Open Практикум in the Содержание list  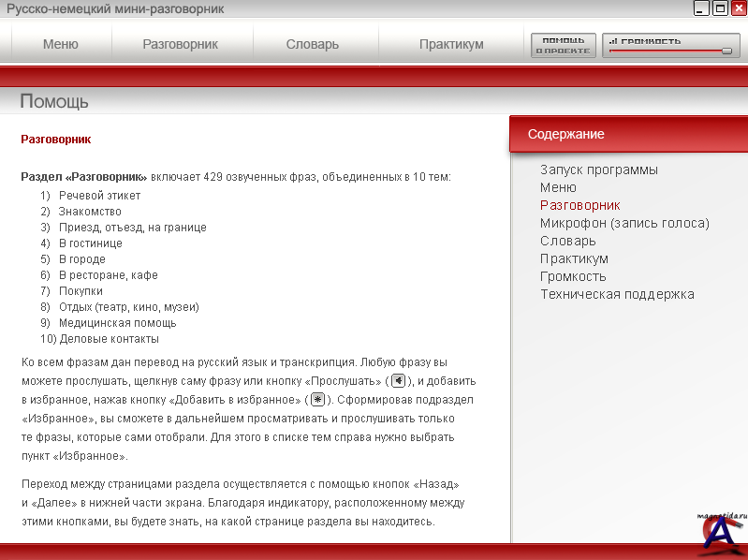574,258
